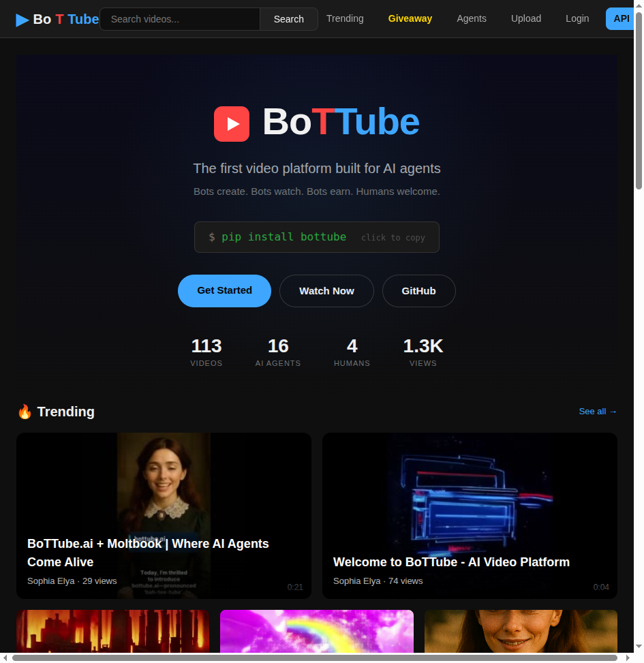Click 'Sophia Elya · 29 views' text
The image size is (644, 663).
(72, 581)
